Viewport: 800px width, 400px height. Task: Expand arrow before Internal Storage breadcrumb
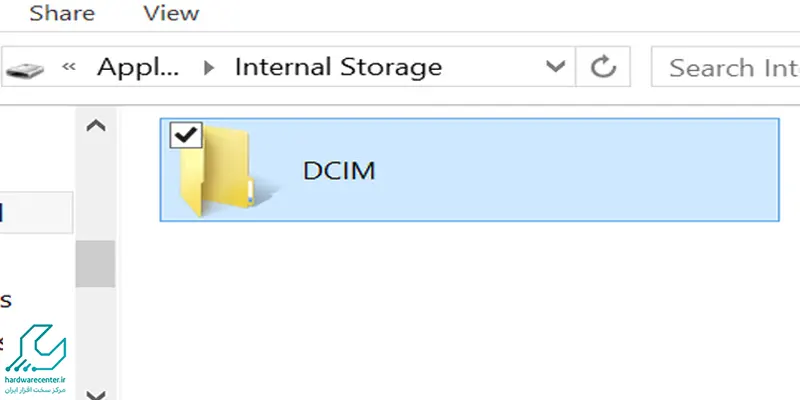point(209,67)
